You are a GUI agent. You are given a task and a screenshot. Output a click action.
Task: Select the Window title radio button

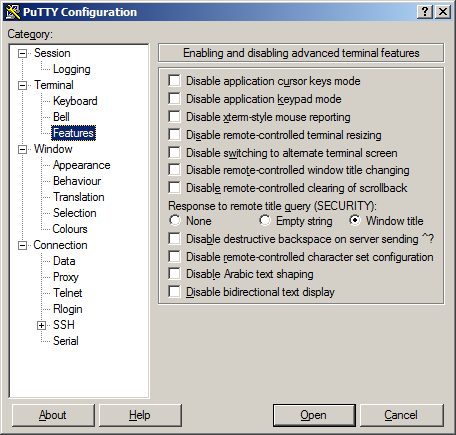click(355, 220)
